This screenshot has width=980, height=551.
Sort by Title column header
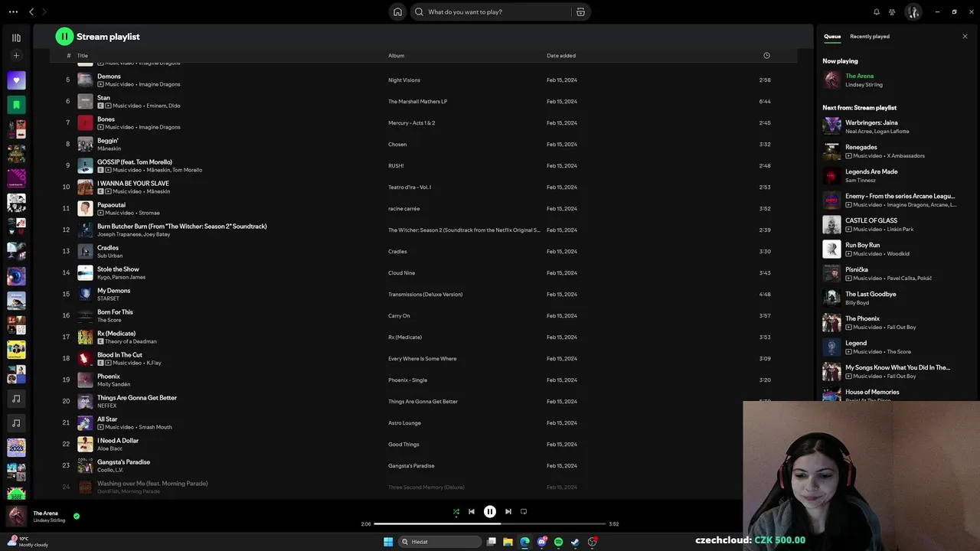coord(83,55)
